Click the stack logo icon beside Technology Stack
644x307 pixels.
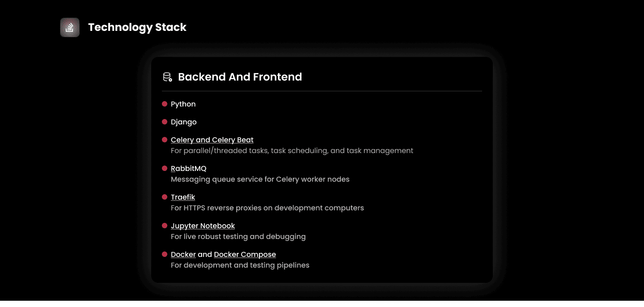(x=70, y=27)
